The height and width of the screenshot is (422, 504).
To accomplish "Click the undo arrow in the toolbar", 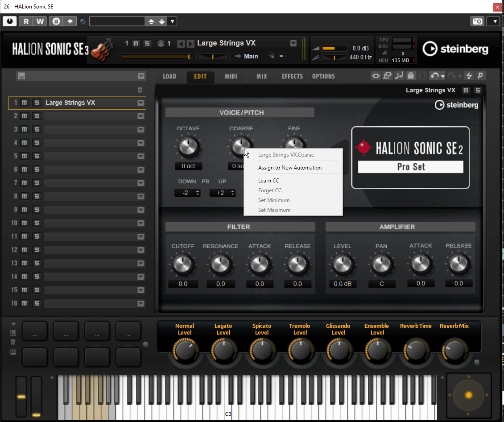I will click(x=434, y=75).
